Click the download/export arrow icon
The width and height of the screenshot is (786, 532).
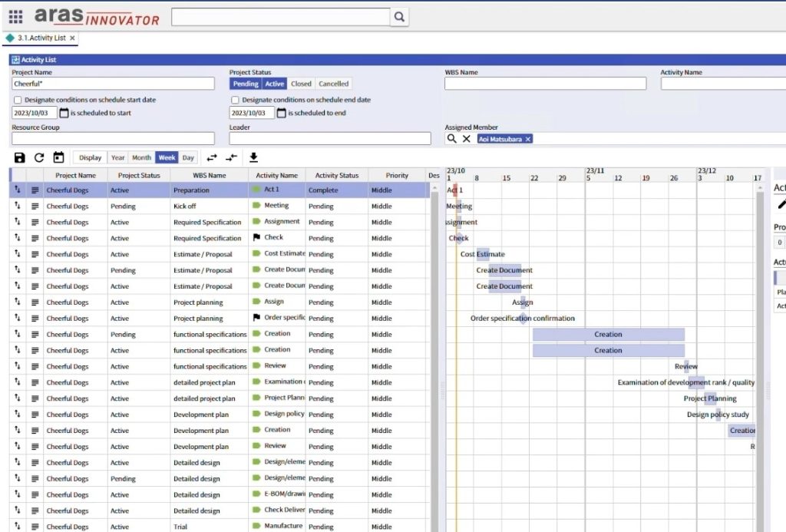point(253,157)
